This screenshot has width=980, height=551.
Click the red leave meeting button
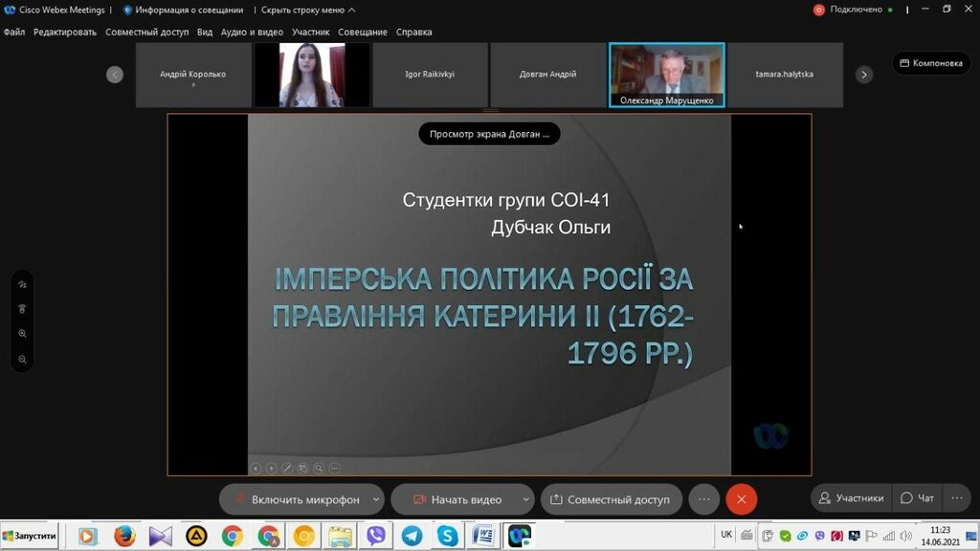(x=741, y=499)
